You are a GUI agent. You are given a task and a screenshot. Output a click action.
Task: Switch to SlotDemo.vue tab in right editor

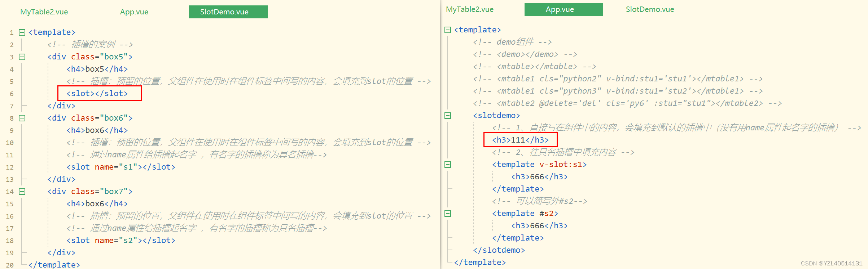(x=650, y=9)
